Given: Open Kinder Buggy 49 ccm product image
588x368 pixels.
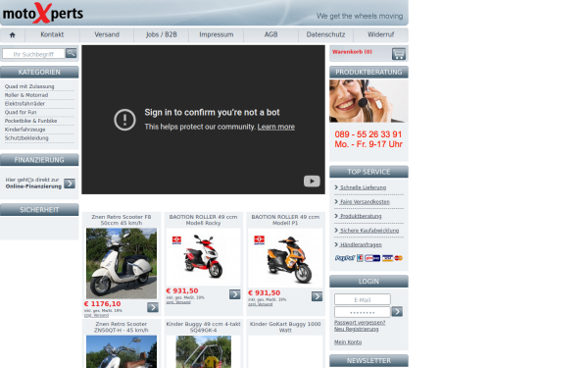Looking at the screenshot, I should (203, 351).
